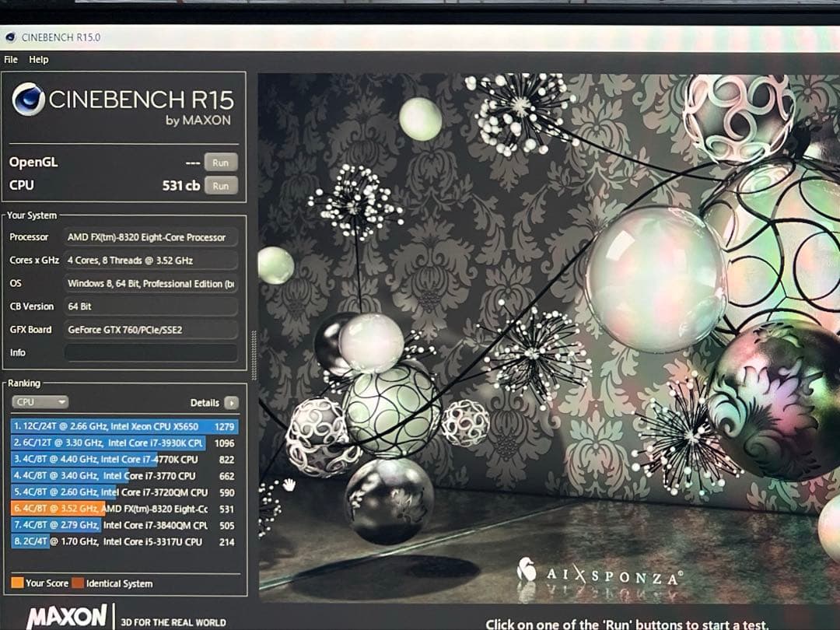Screen dimensions: 840x630
Task: Click the Cores x GHz value field
Action: [x=151, y=261]
